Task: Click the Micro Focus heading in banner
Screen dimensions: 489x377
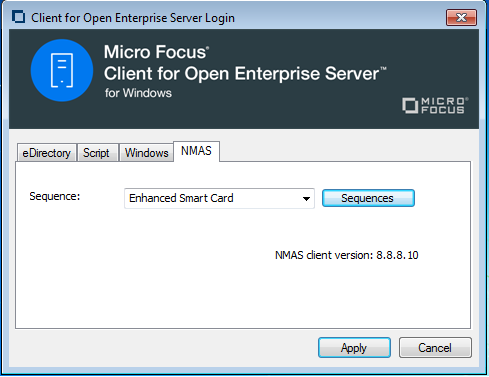Action: pos(156,52)
